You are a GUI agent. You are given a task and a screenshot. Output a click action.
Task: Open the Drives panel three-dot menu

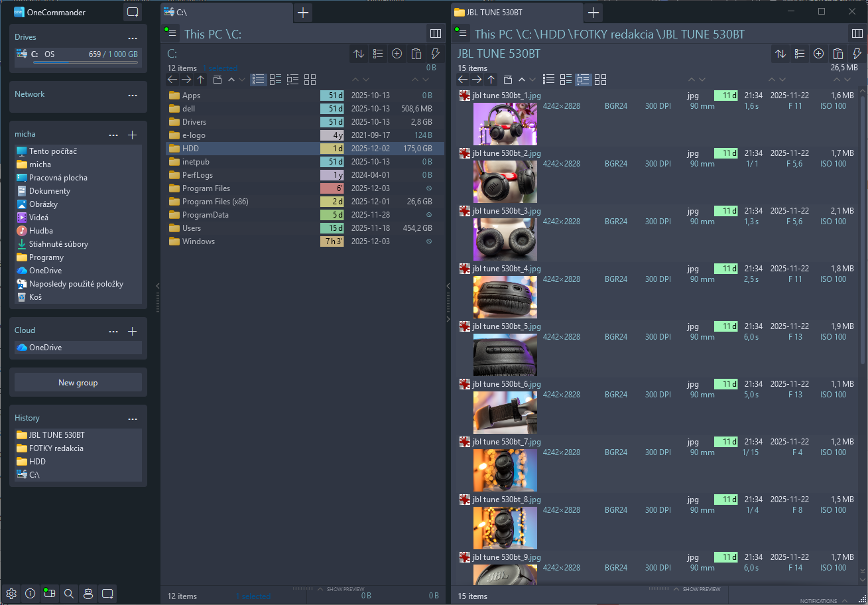[x=133, y=38]
